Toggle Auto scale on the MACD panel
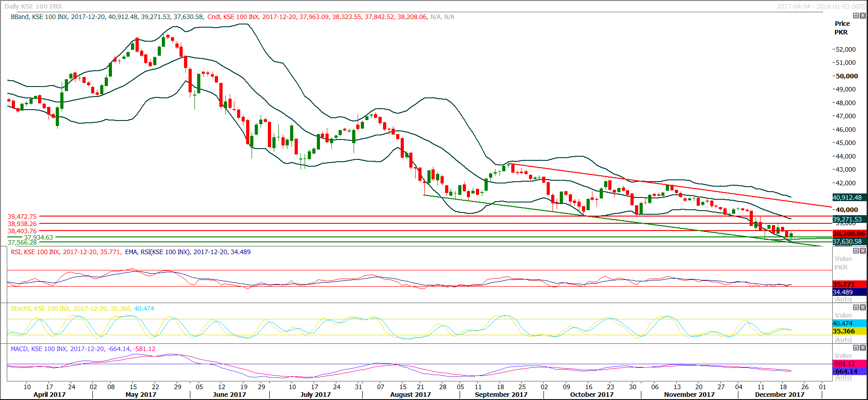 coord(843,378)
